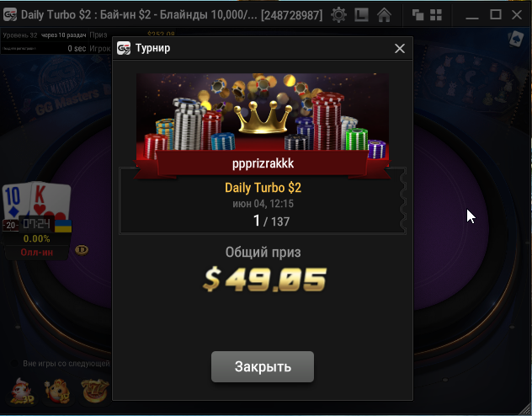The image size is (532, 416).
Task: Tile tables using the four-squares grid icon
Action: click(x=436, y=15)
